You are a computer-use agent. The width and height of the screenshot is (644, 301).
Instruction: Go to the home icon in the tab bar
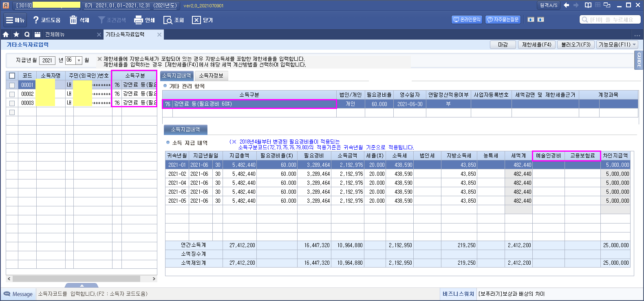(6, 35)
